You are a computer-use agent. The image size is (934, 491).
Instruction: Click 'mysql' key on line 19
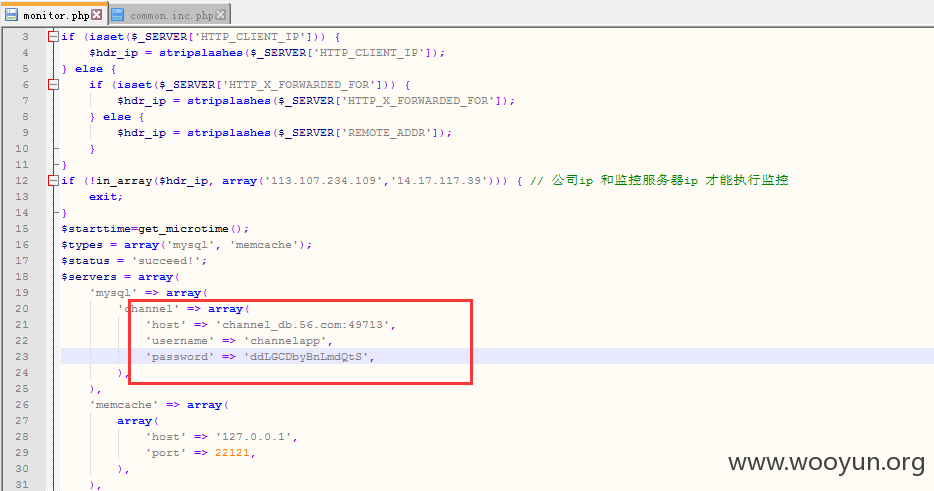point(114,293)
